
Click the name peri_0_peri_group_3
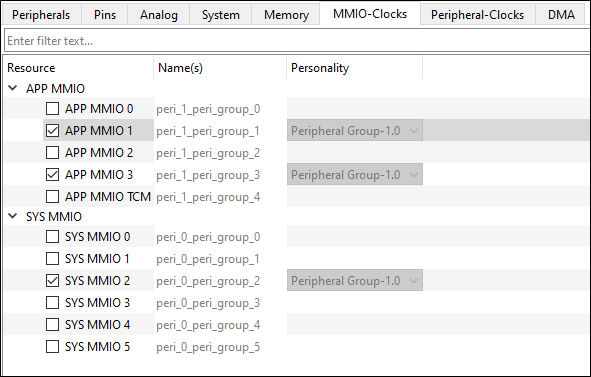208,303
